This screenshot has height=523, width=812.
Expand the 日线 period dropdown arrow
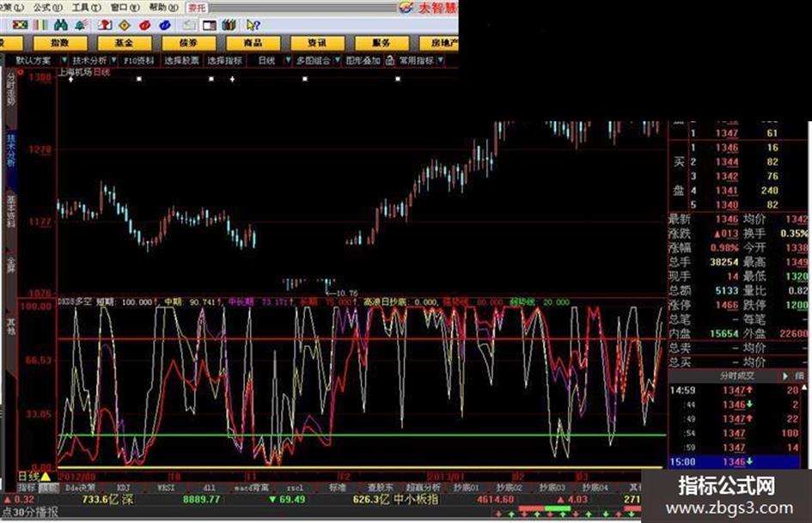[288, 61]
